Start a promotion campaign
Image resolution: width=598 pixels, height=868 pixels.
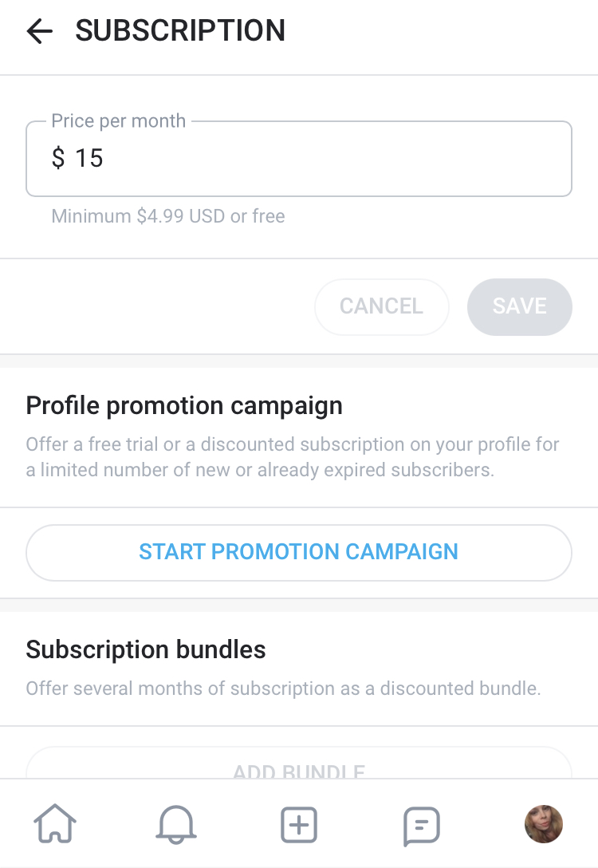pos(299,552)
